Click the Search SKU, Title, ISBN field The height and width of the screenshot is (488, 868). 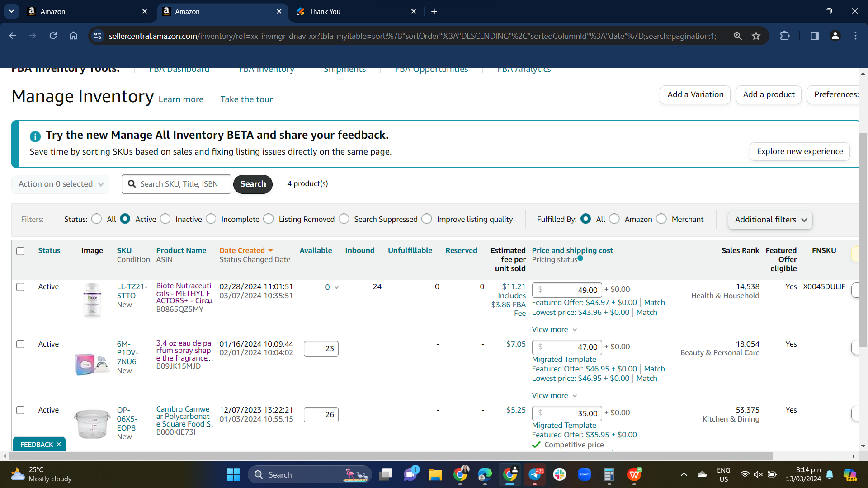(176, 184)
